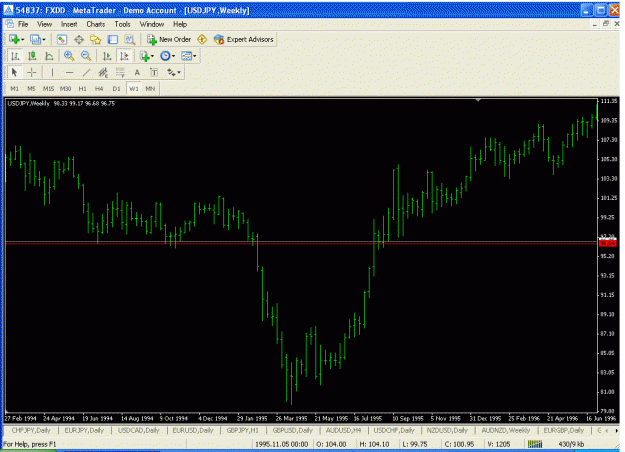Viewport: 625px width, 452px height.
Task: Switch to AUDUSD,H4 chart tab
Action: click(x=344, y=430)
